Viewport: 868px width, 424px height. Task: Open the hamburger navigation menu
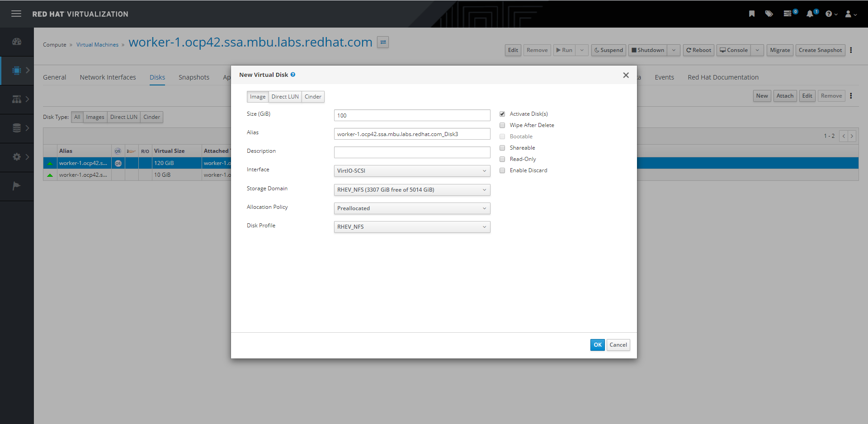pyautogui.click(x=16, y=14)
